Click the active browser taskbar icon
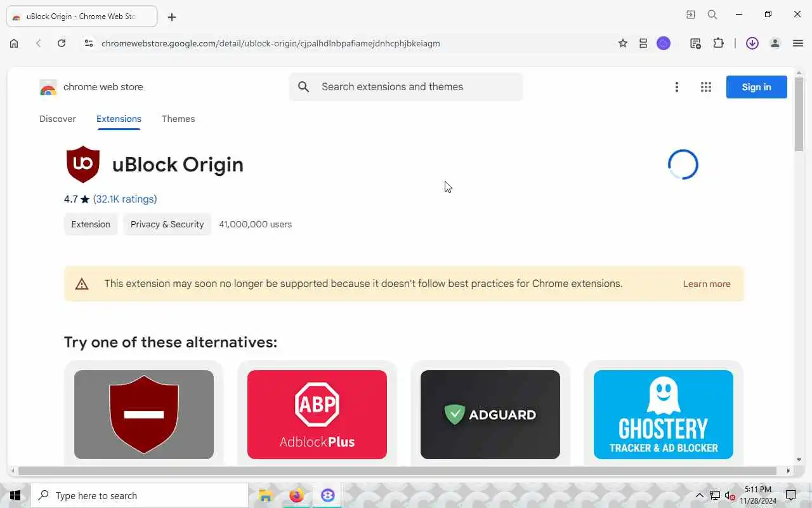This screenshot has width=812, height=508. (x=327, y=495)
